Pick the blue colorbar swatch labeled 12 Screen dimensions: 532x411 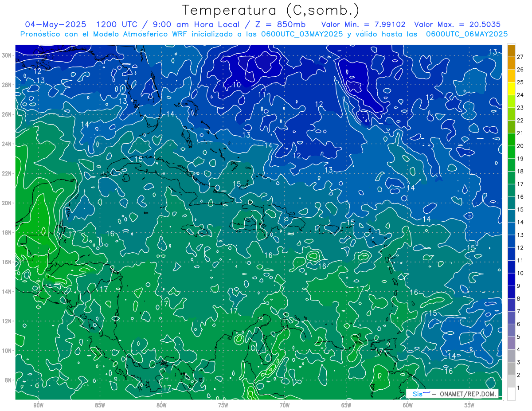coord(511,242)
